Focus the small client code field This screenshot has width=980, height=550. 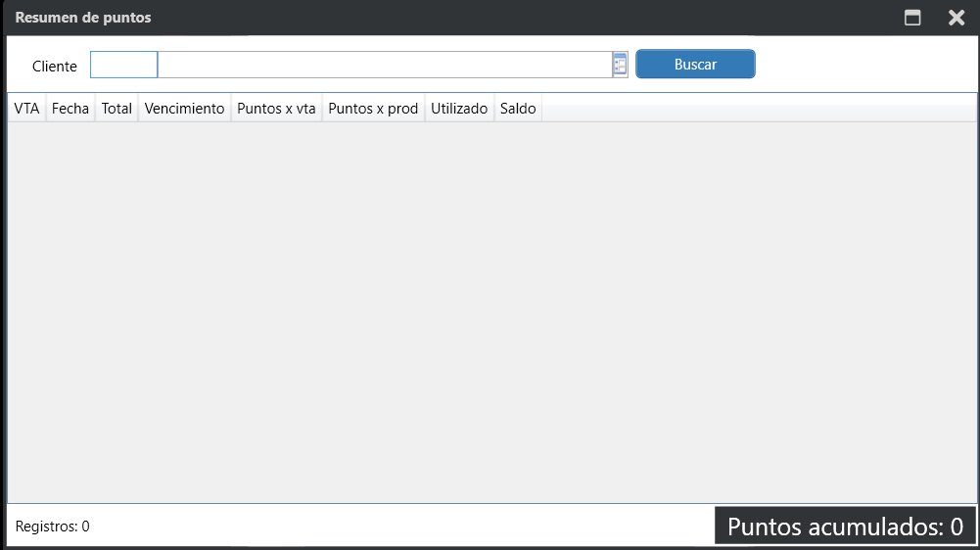123,66
